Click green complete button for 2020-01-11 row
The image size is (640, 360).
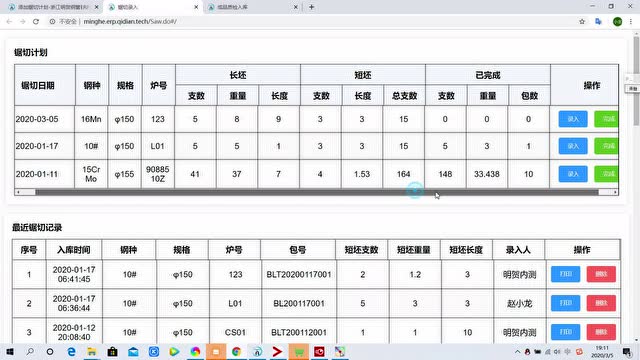(607, 174)
